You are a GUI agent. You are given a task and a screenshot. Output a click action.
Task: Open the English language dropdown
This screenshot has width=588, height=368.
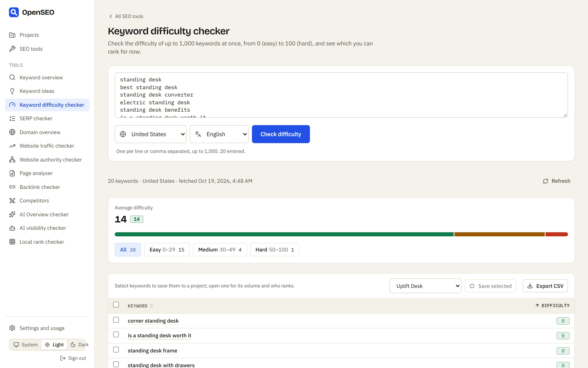pyautogui.click(x=219, y=134)
